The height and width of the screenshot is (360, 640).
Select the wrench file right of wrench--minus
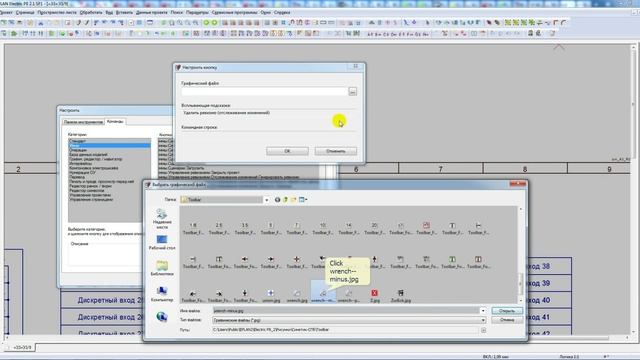pos(349,296)
